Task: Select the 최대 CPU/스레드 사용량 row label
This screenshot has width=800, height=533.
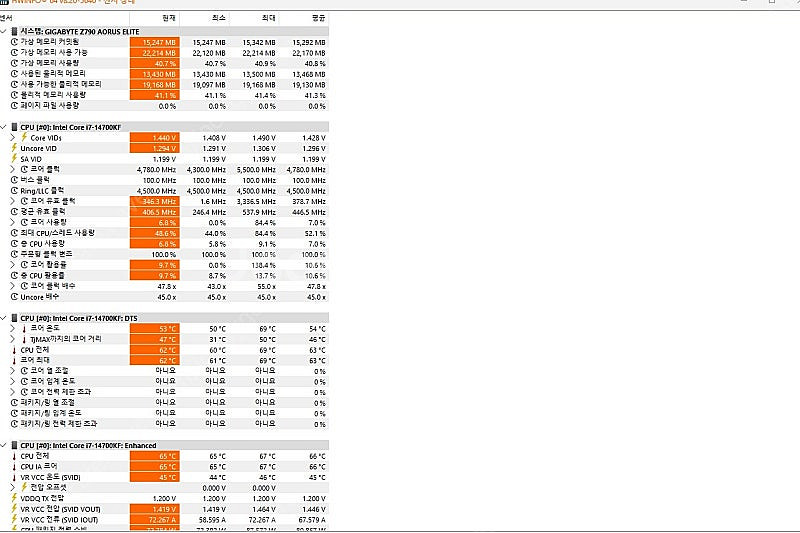Action: pos(57,233)
